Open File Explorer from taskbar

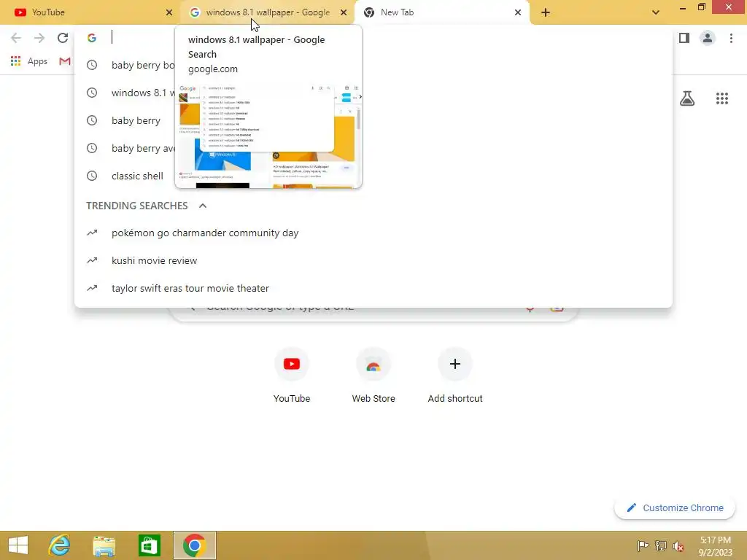tap(104, 545)
